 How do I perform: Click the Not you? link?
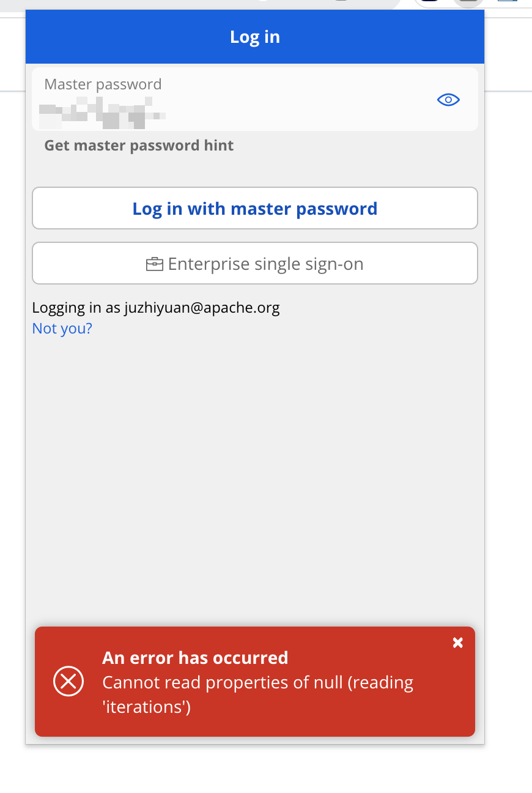click(x=62, y=329)
